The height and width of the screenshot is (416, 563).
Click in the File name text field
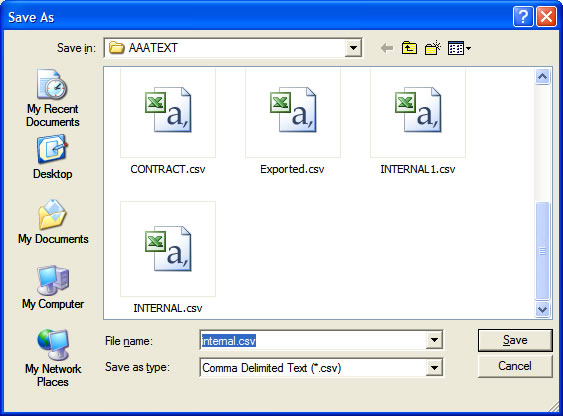313,340
